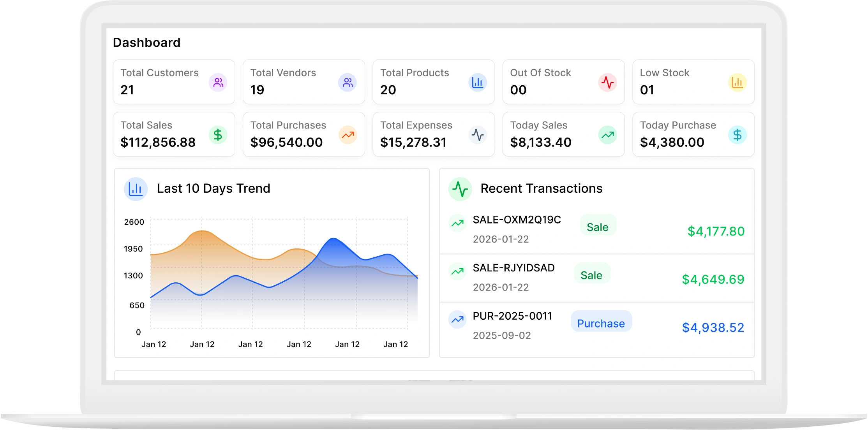Click the Total Expenses activity icon
Viewport: 868px width, 433px height.
click(478, 135)
